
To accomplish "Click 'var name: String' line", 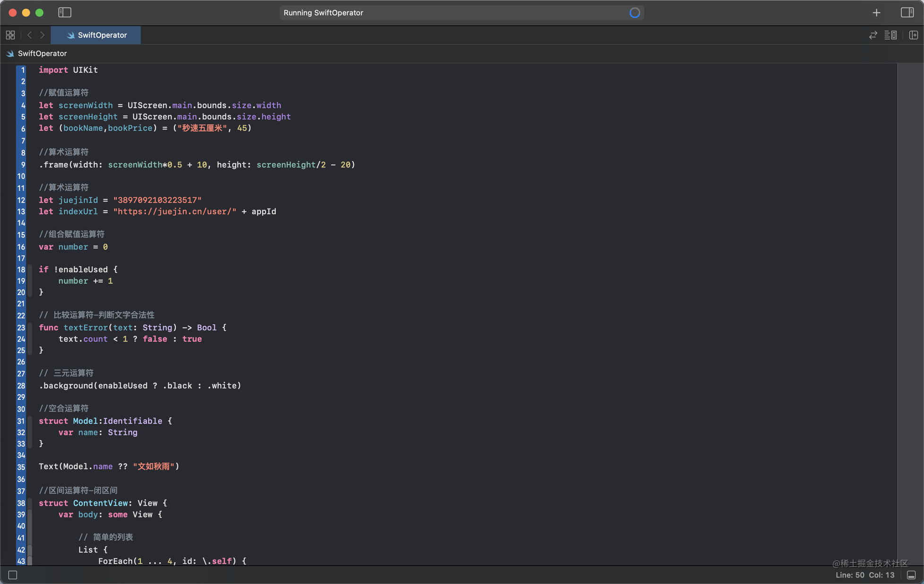I will tap(98, 432).
